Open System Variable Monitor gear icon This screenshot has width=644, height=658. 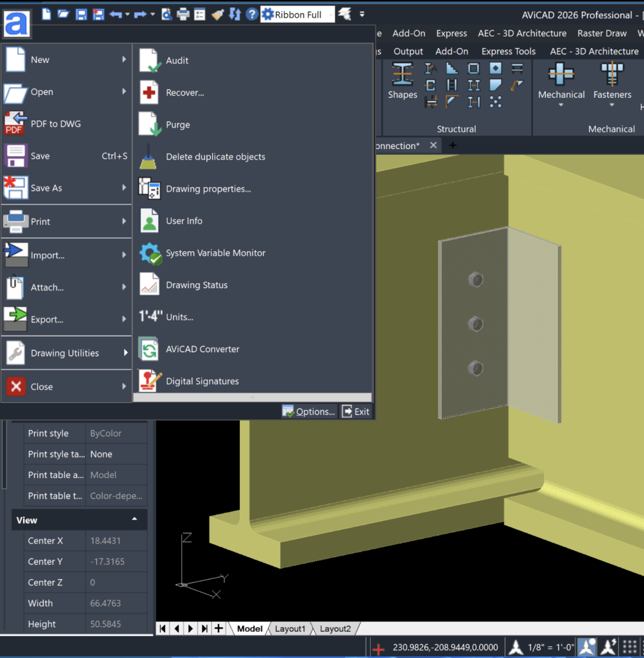pyautogui.click(x=150, y=253)
